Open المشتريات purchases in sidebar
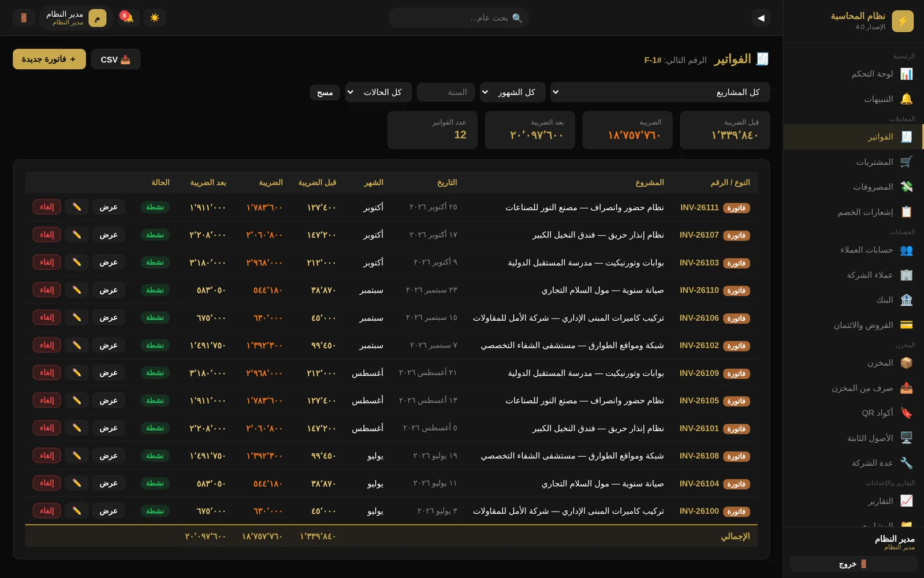924x578 pixels. click(x=854, y=162)
